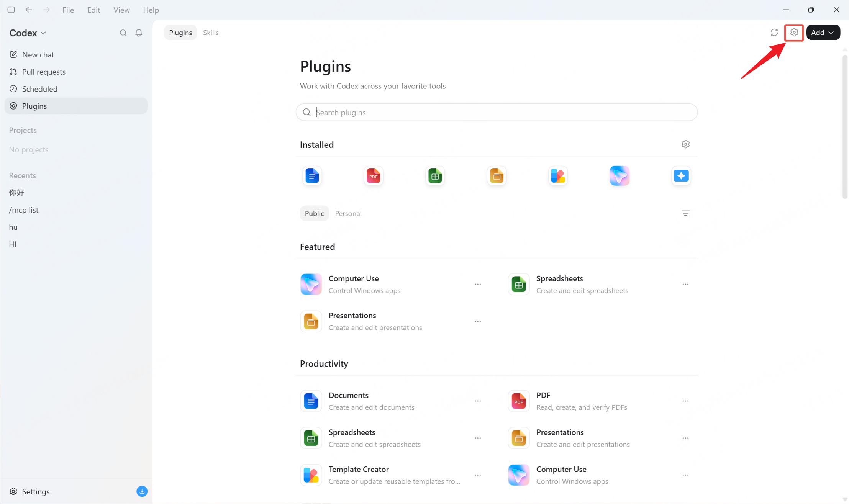The height and width of the screenshot is (504, 849).
Task: Click the update download icon near Settings
Action: coord(142,491)
